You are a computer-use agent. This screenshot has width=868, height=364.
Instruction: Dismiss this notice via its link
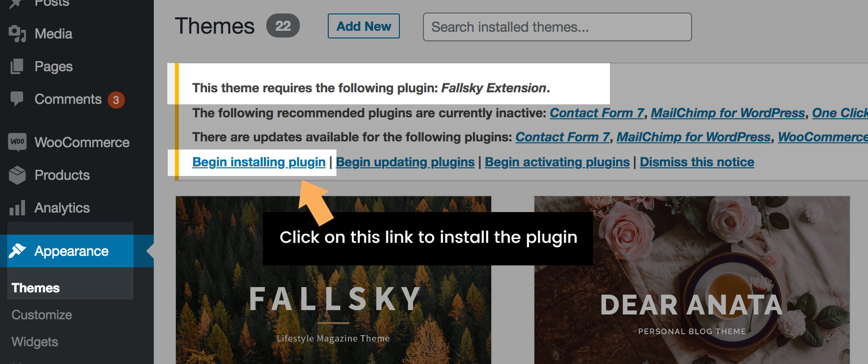(697, 162)
